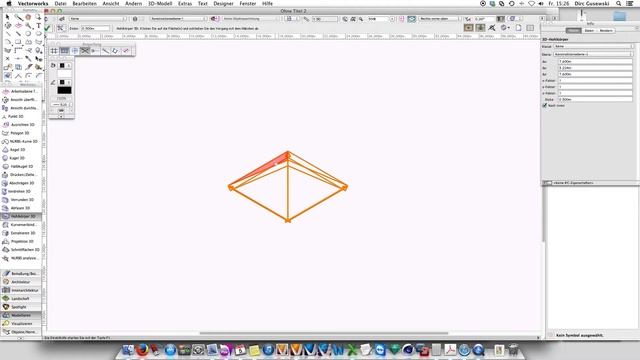Click the horizontal scrollbar below drawing area
Viewport: 640px width, 360px height.
324,333
